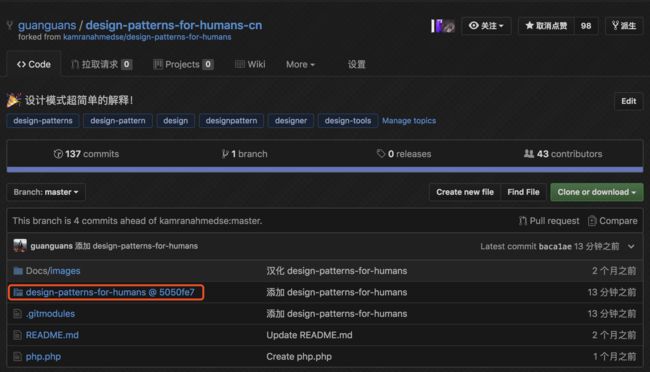
Task: Open latest commit message 添加 design-patterns-for-humans
Action: (x=136, y=246)
